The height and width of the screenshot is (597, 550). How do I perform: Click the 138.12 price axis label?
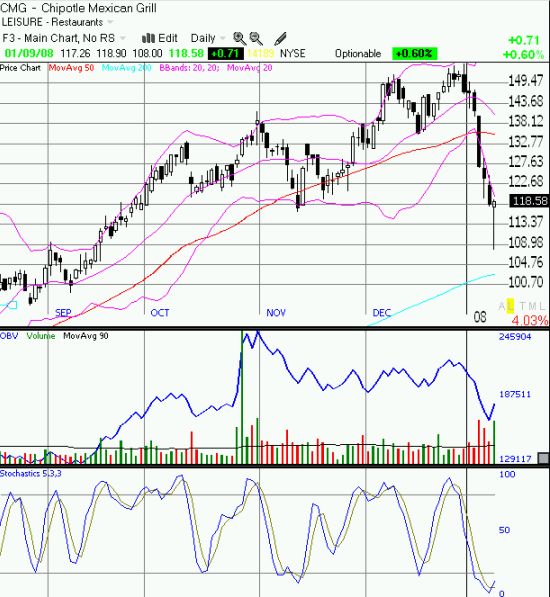pos(526,121)
